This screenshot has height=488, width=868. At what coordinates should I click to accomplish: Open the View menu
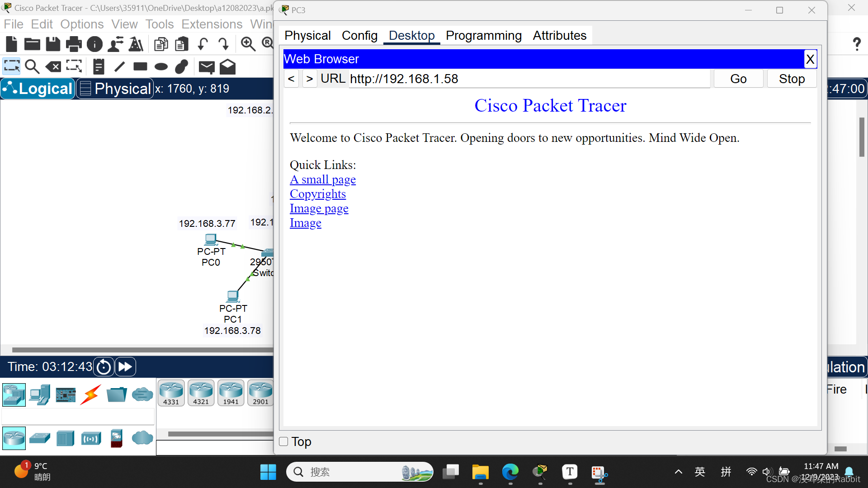124,24
